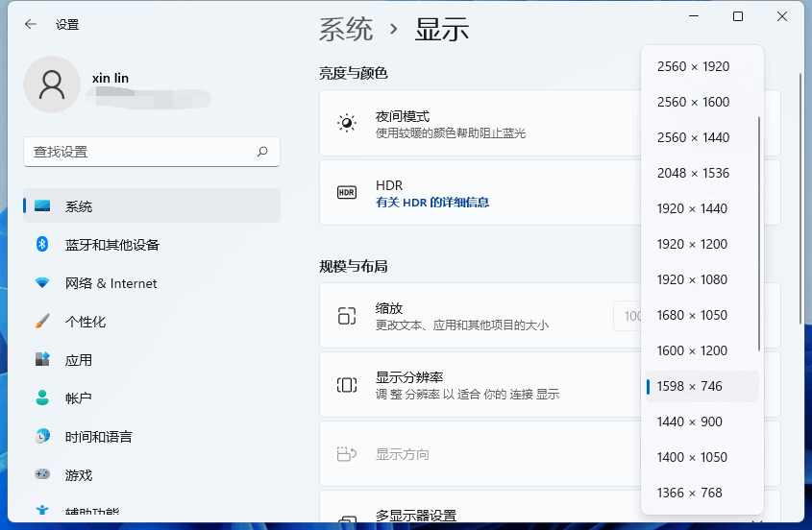This screenshot has height=530, width=812.
Task: Choose 1600 × 1200 resolution
Action: (702, 350)
